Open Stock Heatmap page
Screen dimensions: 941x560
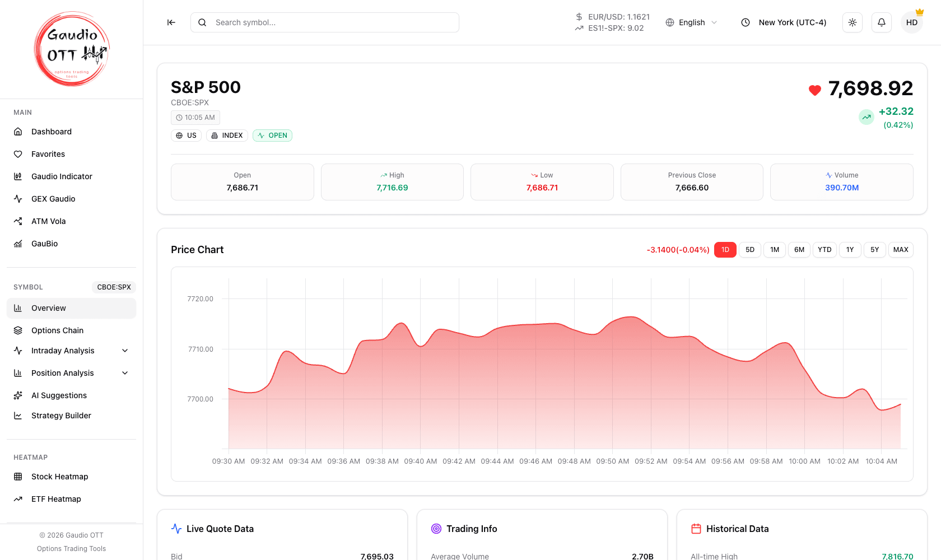click(x=71, y=477)
